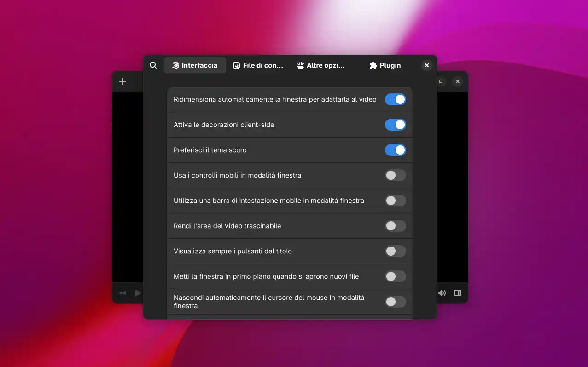
Task: Click the Rendi l'area del video trascinabile label
Action: pos(227,226)
